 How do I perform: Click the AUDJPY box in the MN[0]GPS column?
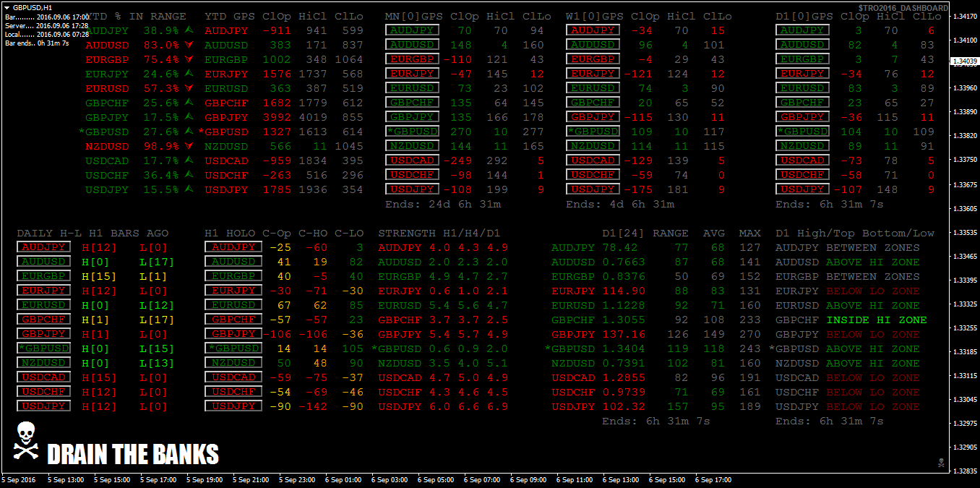click(x=412, y=30)
